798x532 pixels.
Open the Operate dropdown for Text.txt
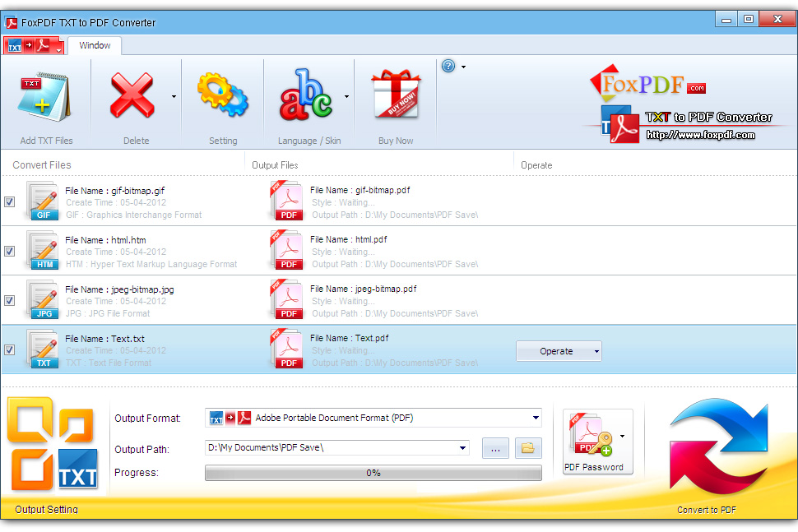(559, 351)
